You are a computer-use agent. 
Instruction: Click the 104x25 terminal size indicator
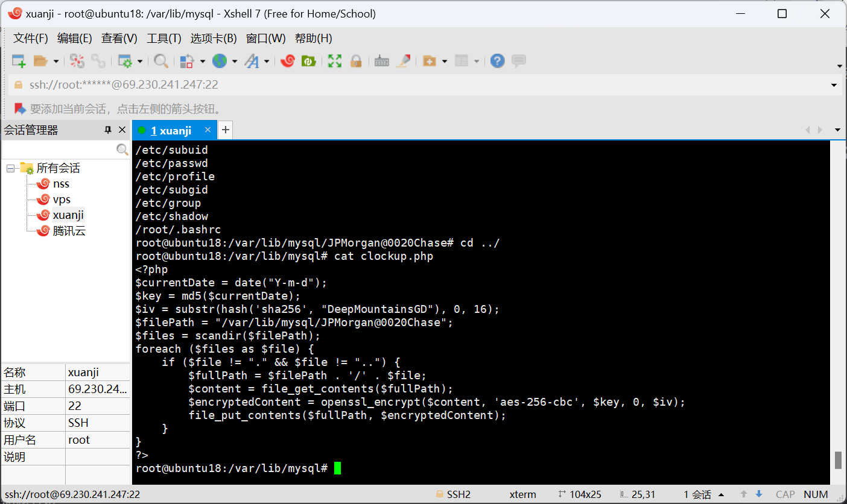580,494
